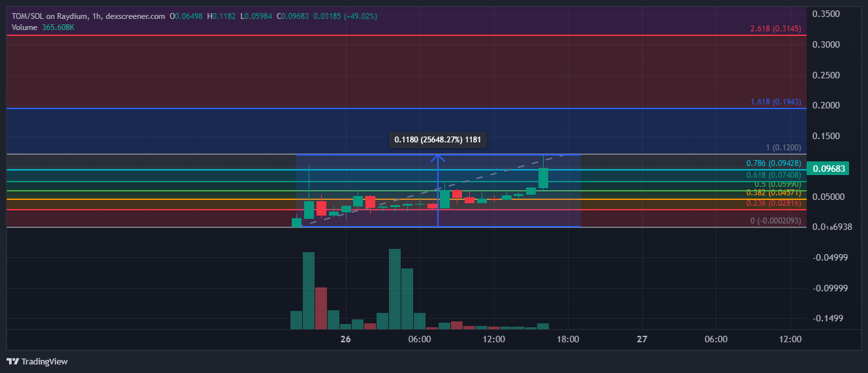This screenshot has width=868, height=373.
Task: Click the 0.1180 (25648.27%) measurement tooltip
Action: (437, 140)
